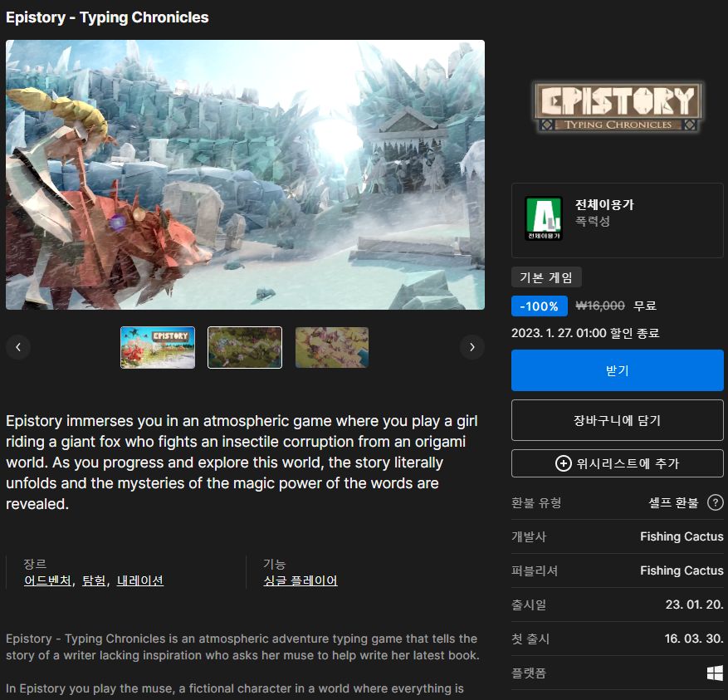The height and width of the screenshot is (700, 728).
Task: Click the 첫 출시 label
Action: coord(530,639)
